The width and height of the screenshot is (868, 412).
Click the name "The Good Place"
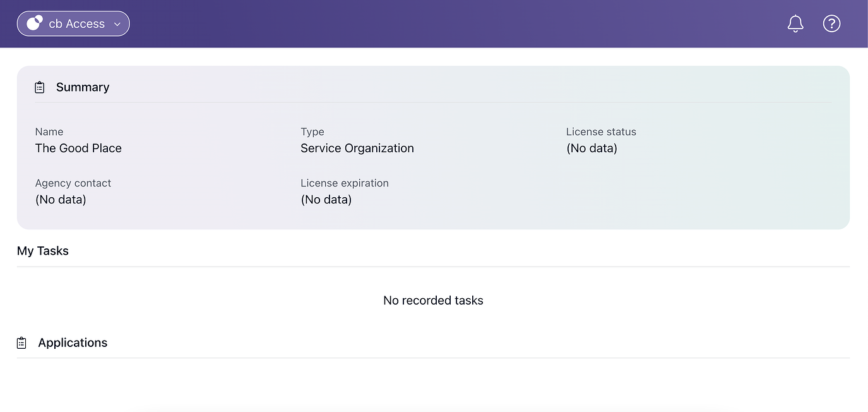78,148
